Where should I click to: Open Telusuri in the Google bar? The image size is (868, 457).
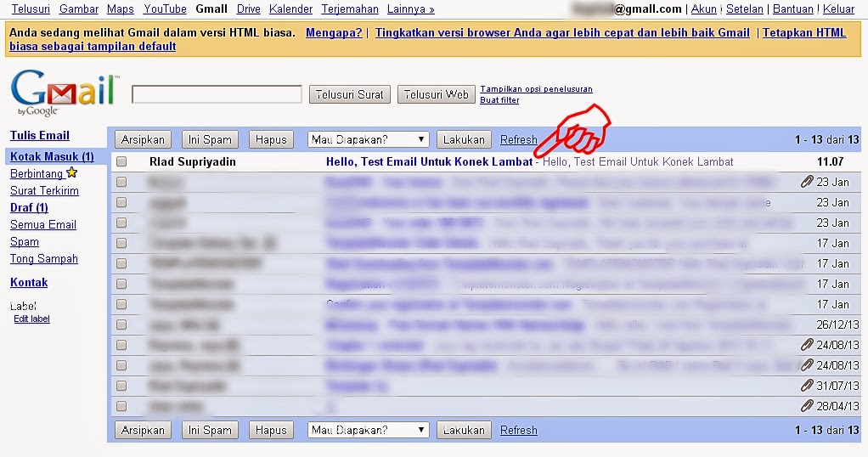(31, 8)
